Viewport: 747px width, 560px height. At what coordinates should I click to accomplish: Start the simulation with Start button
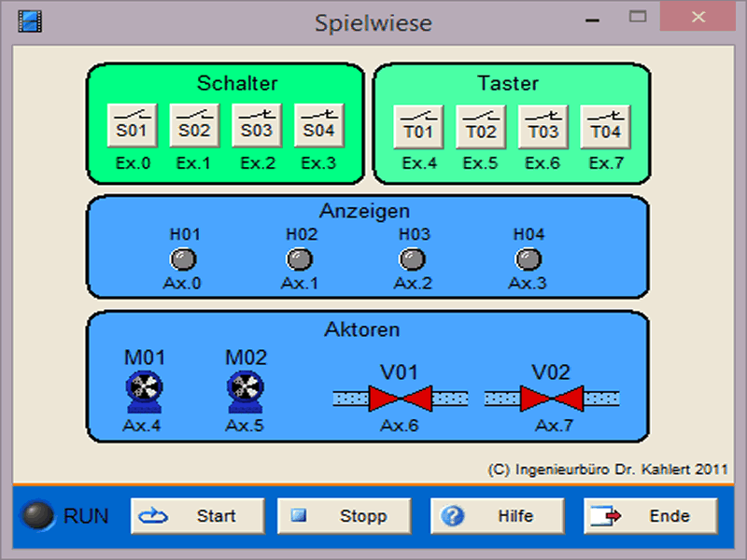coord(197,516)
